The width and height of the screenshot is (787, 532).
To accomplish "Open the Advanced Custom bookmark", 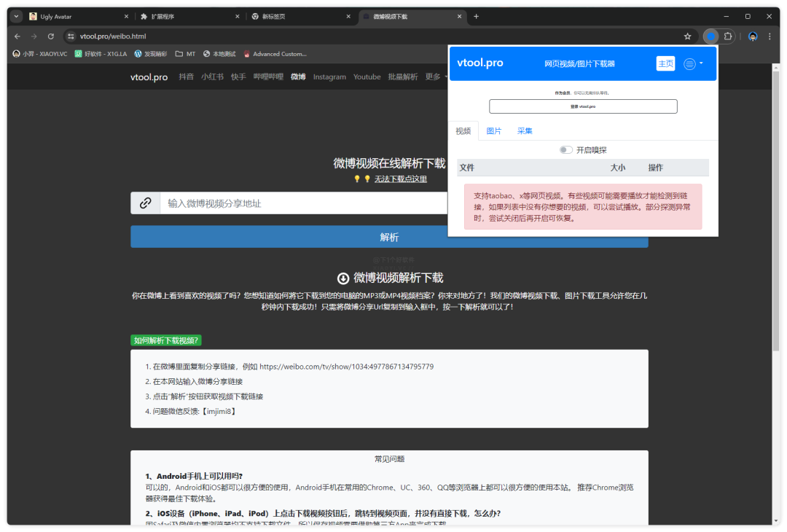I will point(275,54).
